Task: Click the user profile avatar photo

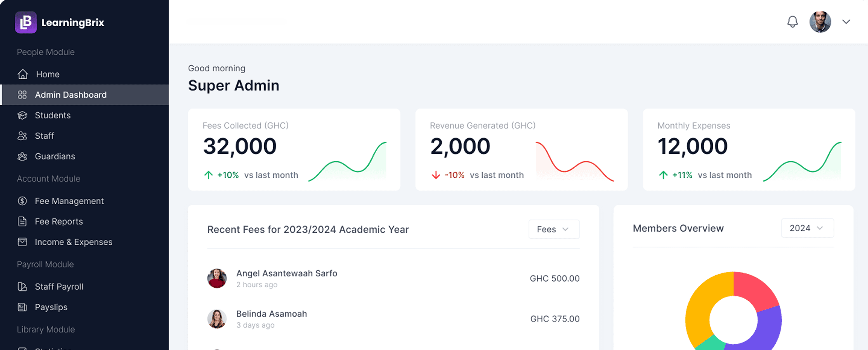Action: click(x=820, y=22)
